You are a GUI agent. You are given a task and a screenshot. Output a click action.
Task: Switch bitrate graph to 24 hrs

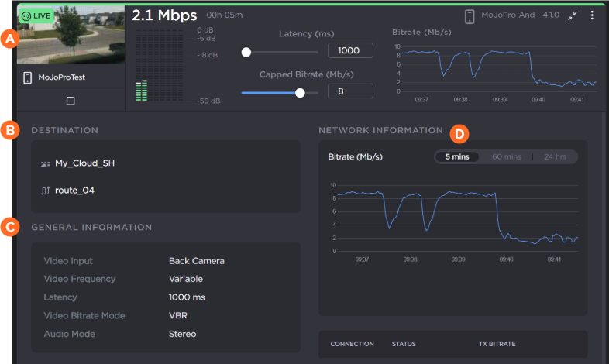tap(555, 156)
